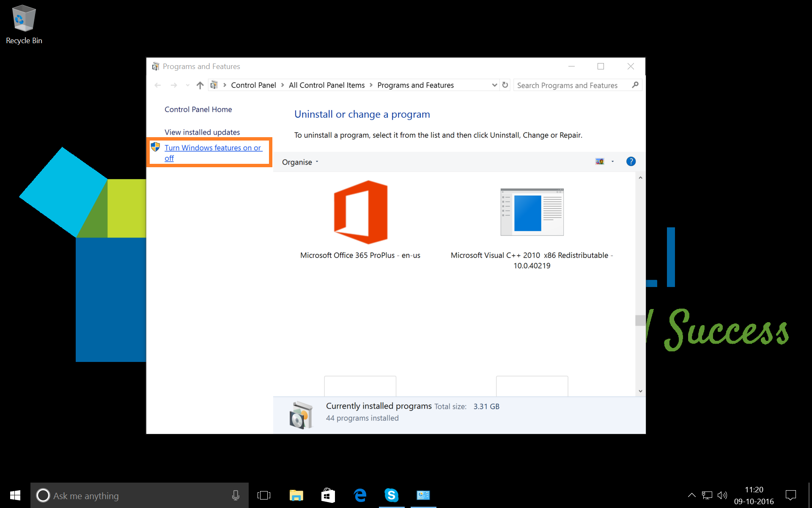Image resolution: width=812 pixels, height=508 pixels.
Task: Open the Organise menu
Action: pyautogui.click(x=300, y=162)
